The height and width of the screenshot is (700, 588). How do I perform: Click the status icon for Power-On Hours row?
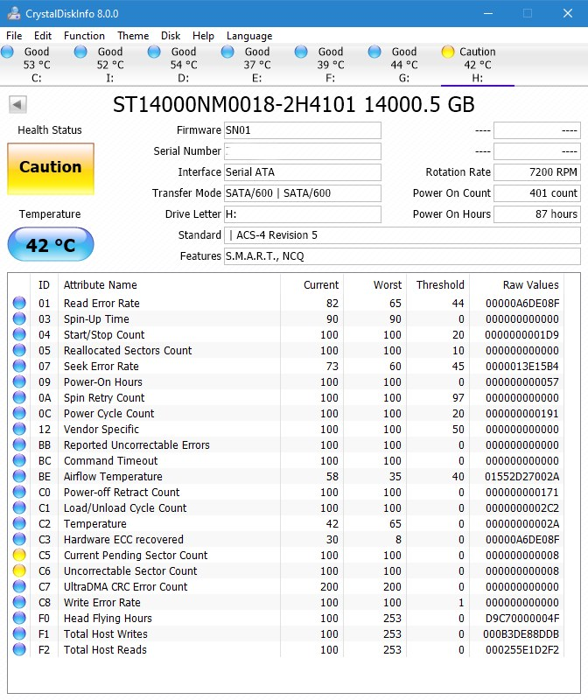coord(19,381)
